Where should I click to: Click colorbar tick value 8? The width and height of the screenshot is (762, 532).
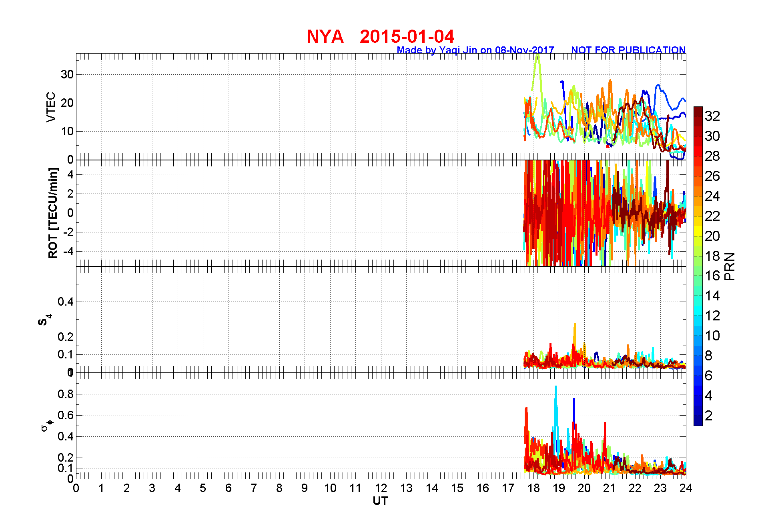(x=708, y=355)
